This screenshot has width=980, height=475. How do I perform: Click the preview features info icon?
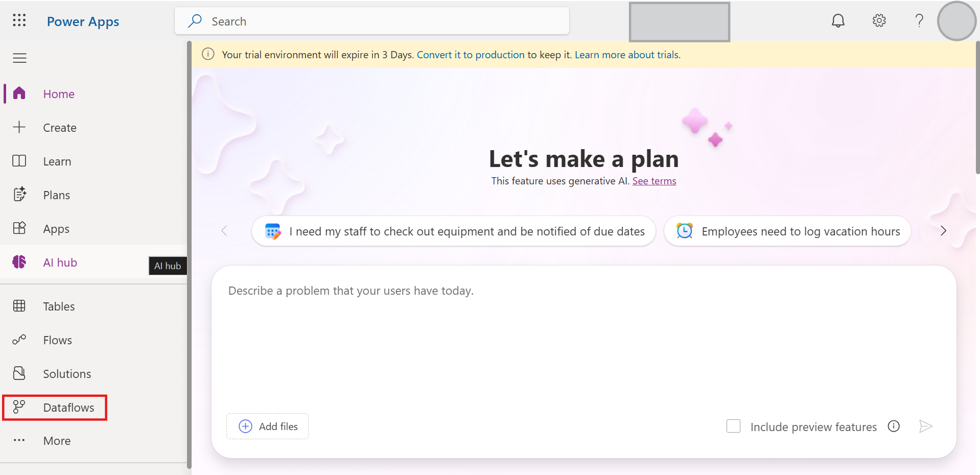tap(894, 426)
